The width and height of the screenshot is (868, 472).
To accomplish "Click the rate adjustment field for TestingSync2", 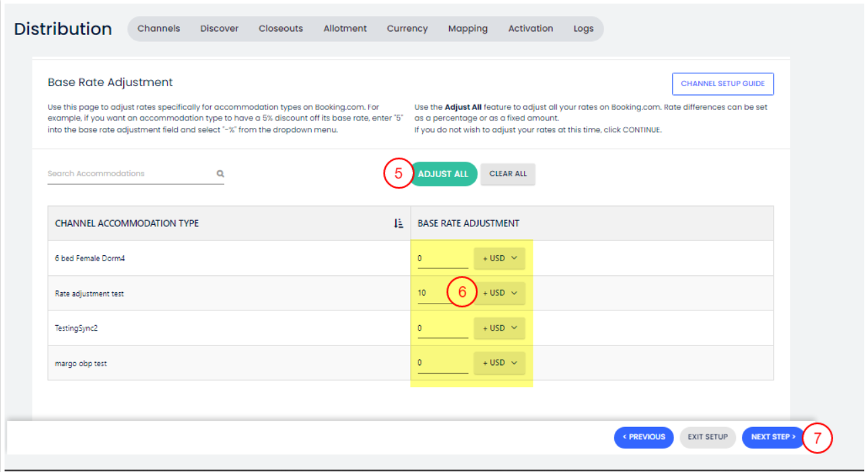I will (x=442, y=329).
